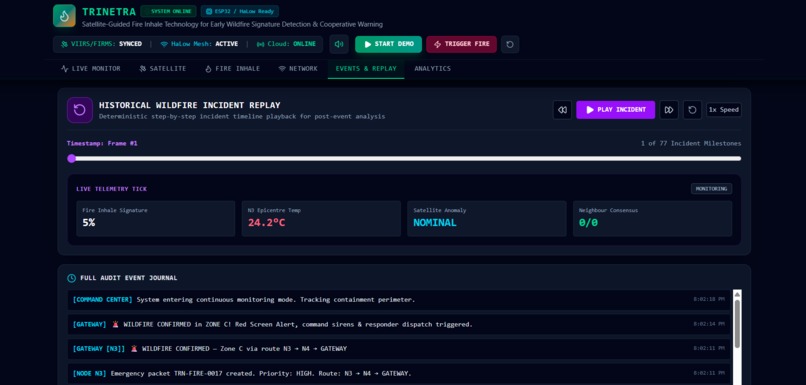Switch to the Satellite tab
The height and width of the screenshot is (385, 806).
[x=162, y=69]
